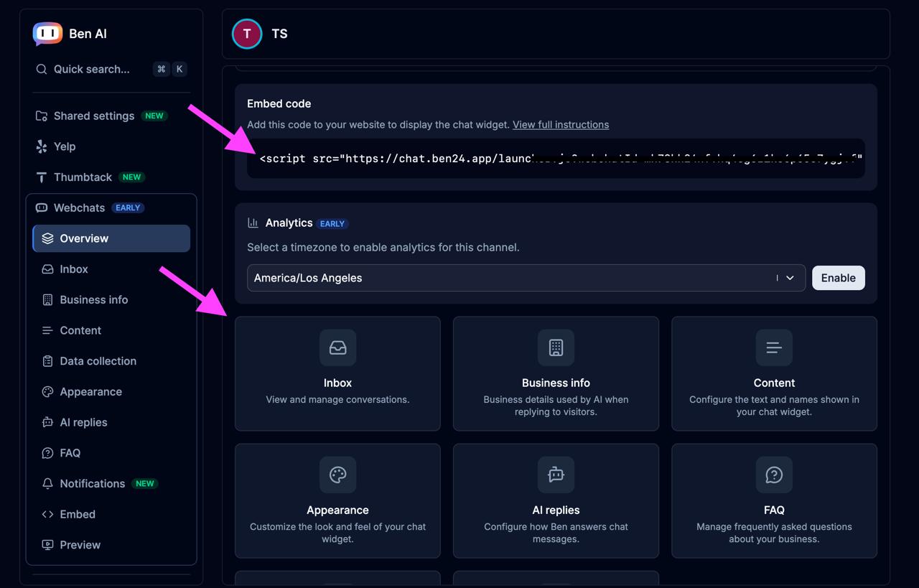Open the Yelp section
Viewport: 919px width, 588px height.
tap(111, 146)
